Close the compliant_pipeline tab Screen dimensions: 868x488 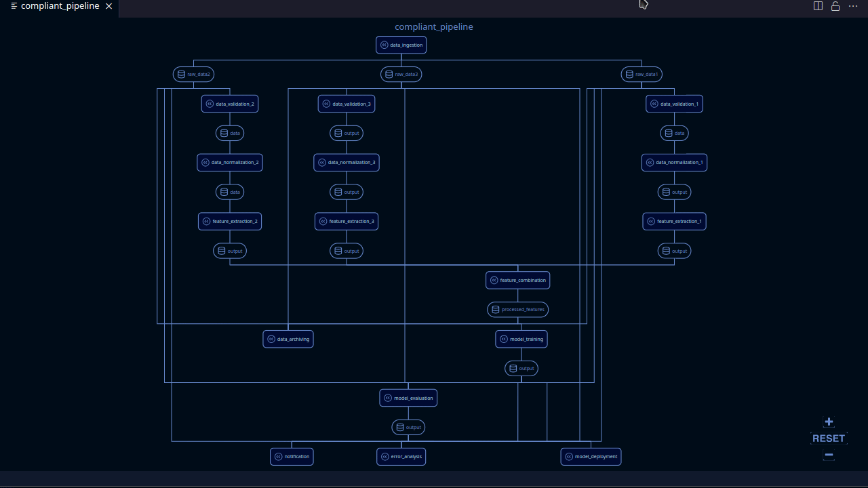click(x=108, y=6)
